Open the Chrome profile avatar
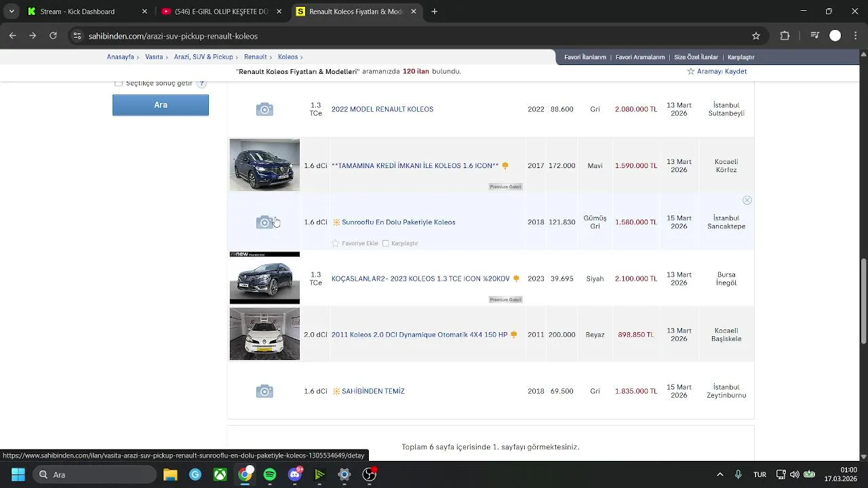868x488 pixels. [x=835, y=36]
